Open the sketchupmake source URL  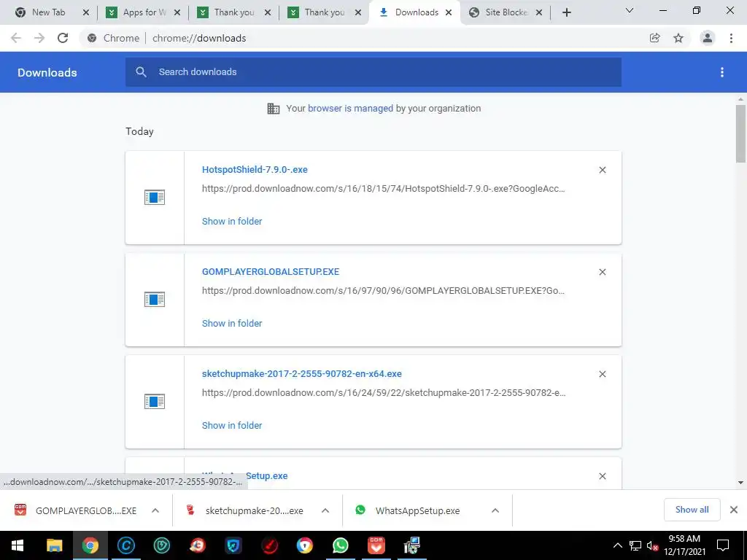384,393
